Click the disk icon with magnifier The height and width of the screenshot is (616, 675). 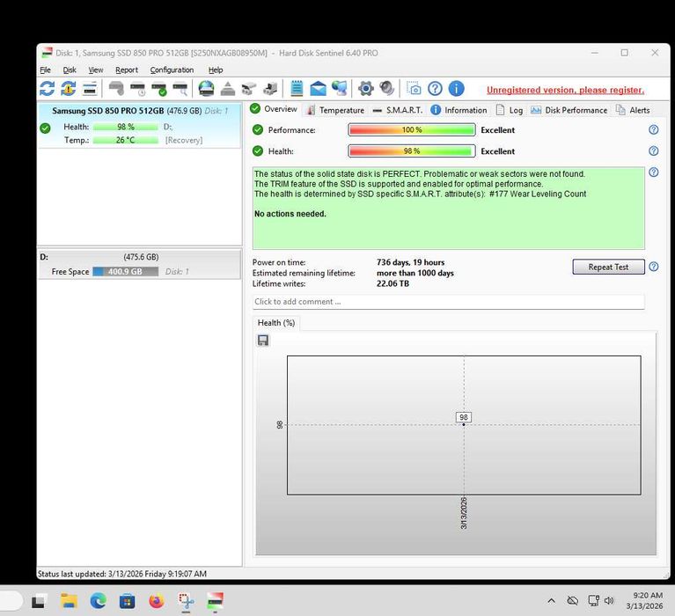[180, 89]
